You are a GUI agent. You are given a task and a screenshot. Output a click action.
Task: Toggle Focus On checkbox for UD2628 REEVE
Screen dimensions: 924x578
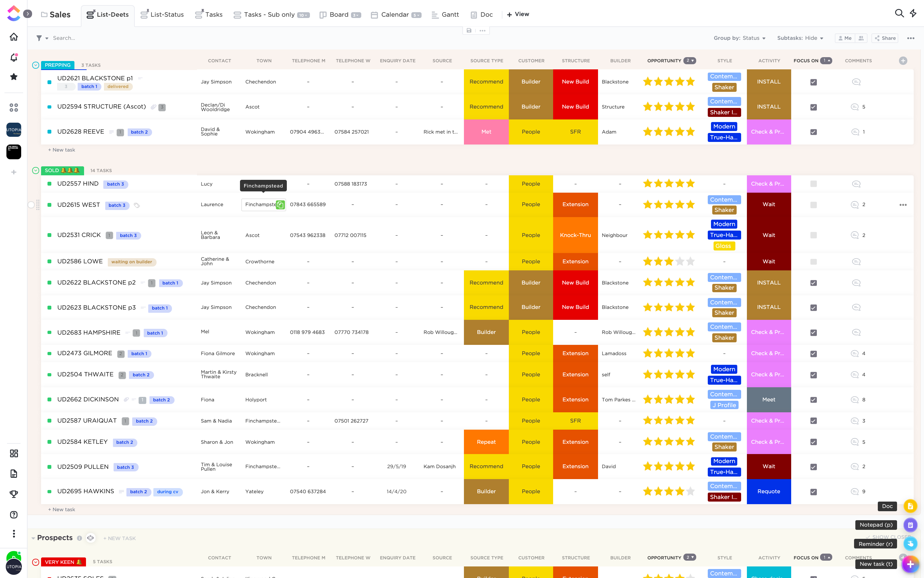(813, 132)
